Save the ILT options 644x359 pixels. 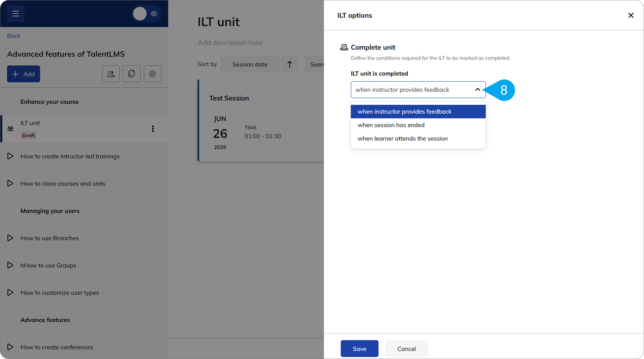coord(359,349)
